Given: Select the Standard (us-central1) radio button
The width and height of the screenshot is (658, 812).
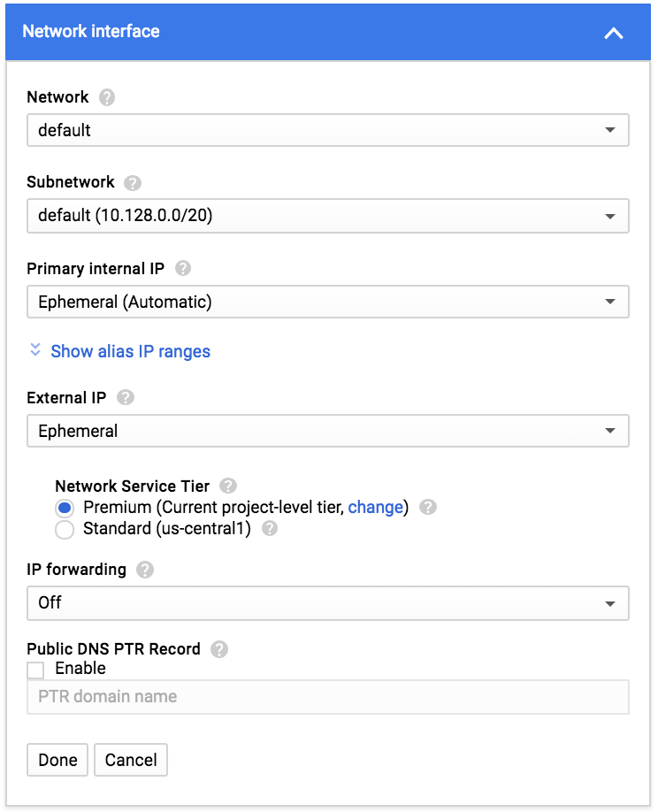Looking at the screenshot, I should pos(64,530).
